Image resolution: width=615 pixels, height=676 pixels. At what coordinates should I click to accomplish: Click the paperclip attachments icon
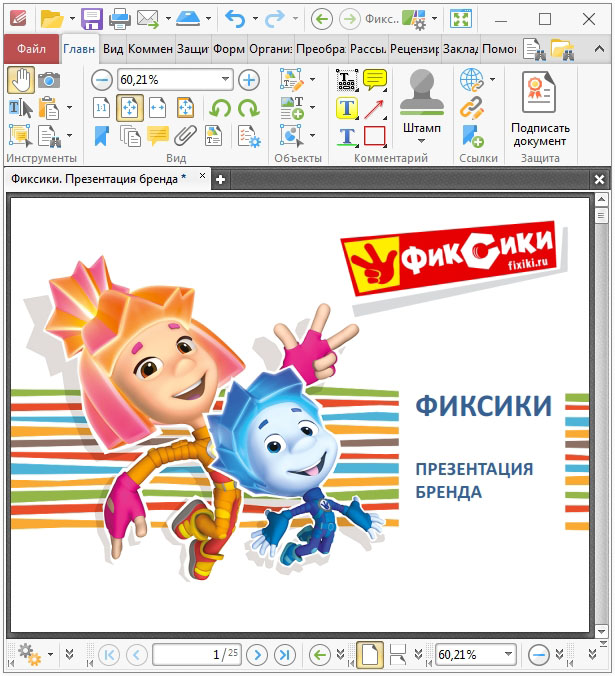coord(185,136)
